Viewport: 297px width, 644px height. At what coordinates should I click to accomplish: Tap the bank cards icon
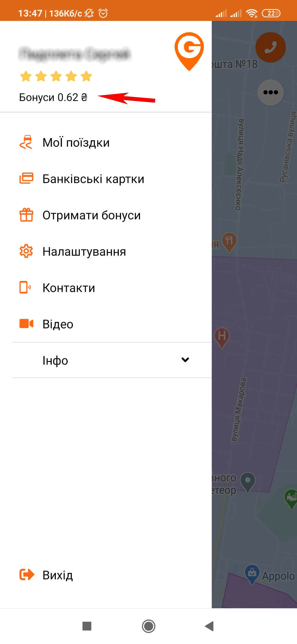[26, 178]
